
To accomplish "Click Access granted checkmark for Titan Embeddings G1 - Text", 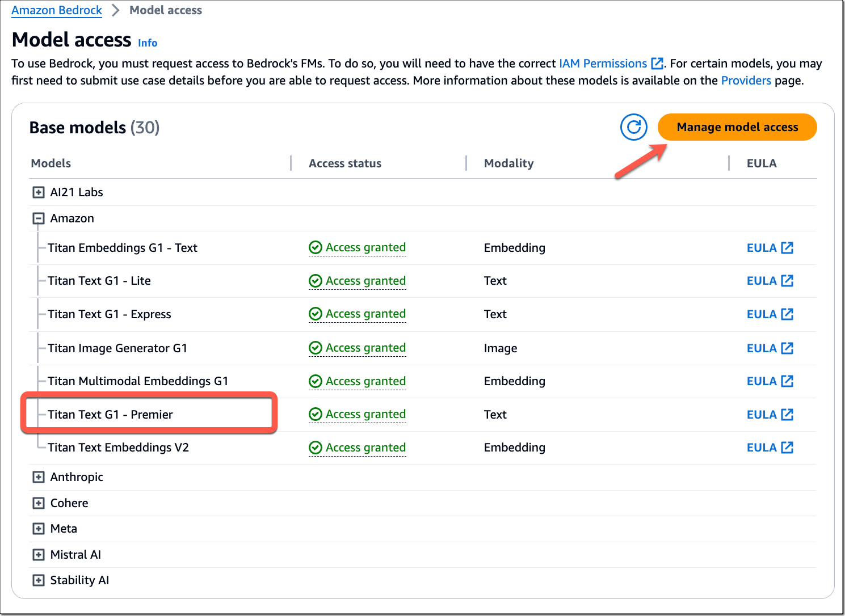I will (316, 248).
